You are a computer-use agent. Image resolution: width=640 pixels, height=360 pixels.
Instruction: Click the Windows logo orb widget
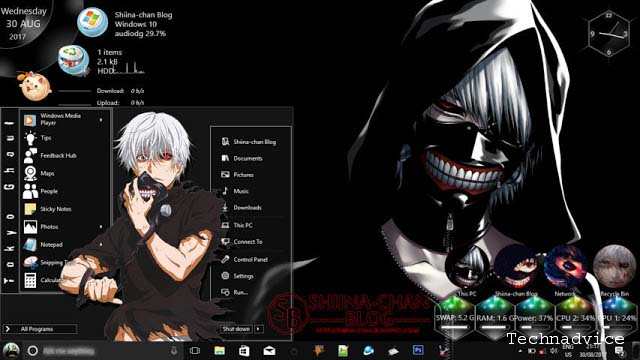click(x=93, y=22)
